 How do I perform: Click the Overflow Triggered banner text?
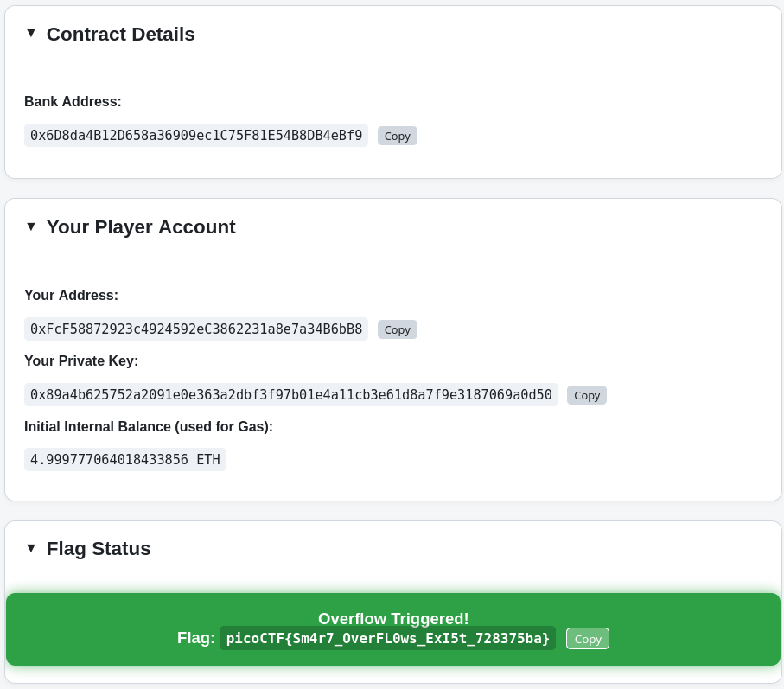(393, 618)
